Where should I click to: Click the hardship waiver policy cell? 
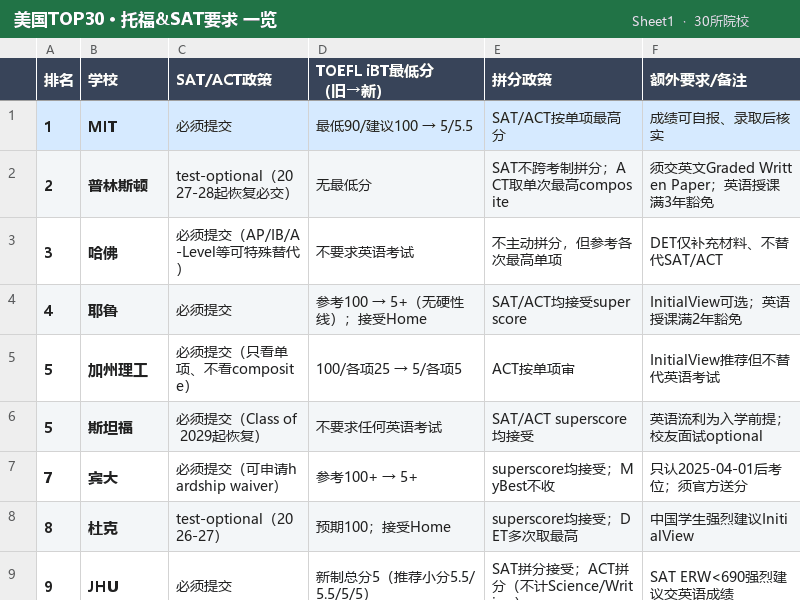coord(238,477)
